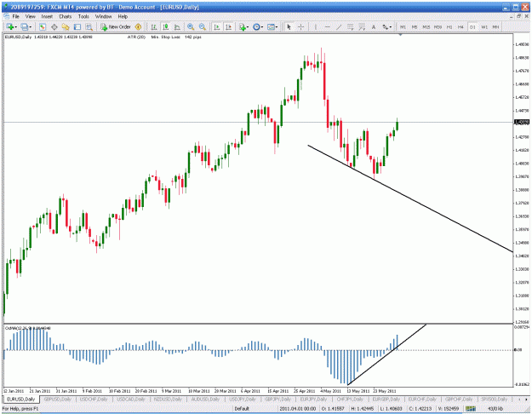The height and width of the screenshot is (414, 532).
Task: Switch to the AUDUSD,Daily chart tab
Action: [x=205, y=399]
